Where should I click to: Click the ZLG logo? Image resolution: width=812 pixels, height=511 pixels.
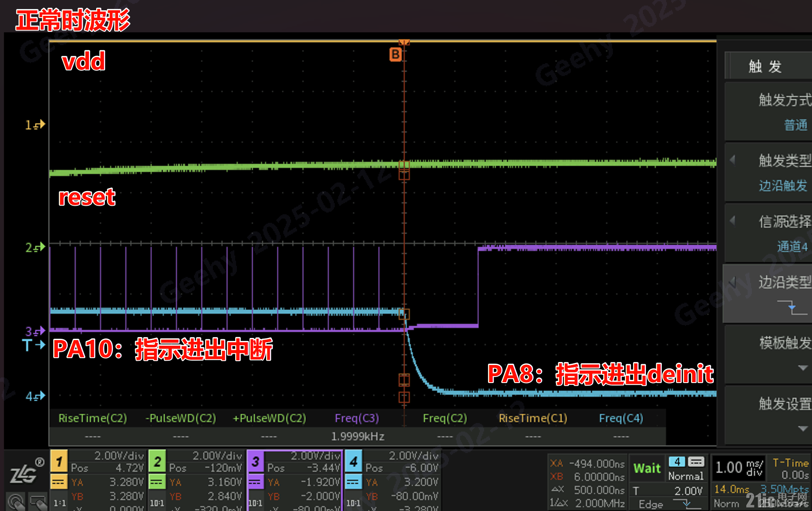click(x=27, y=471)
